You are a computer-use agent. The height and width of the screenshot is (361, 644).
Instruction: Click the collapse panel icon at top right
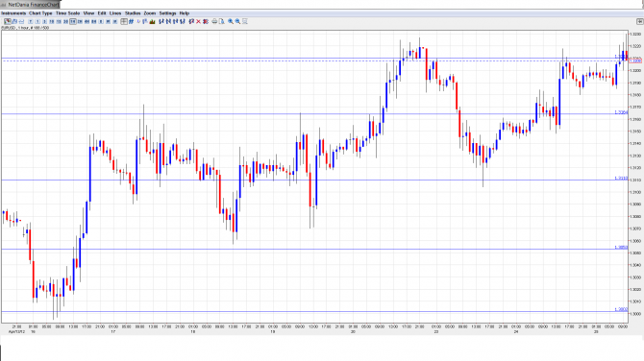pyautogui.click(x=639, y=21)
